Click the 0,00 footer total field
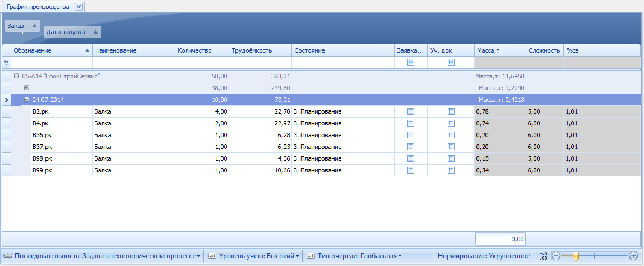The image size is (644, 266). (501, 239)
